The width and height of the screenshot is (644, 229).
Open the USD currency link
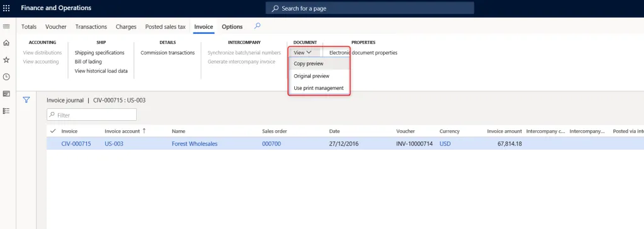pyautogui.click(x=445, y=143)
